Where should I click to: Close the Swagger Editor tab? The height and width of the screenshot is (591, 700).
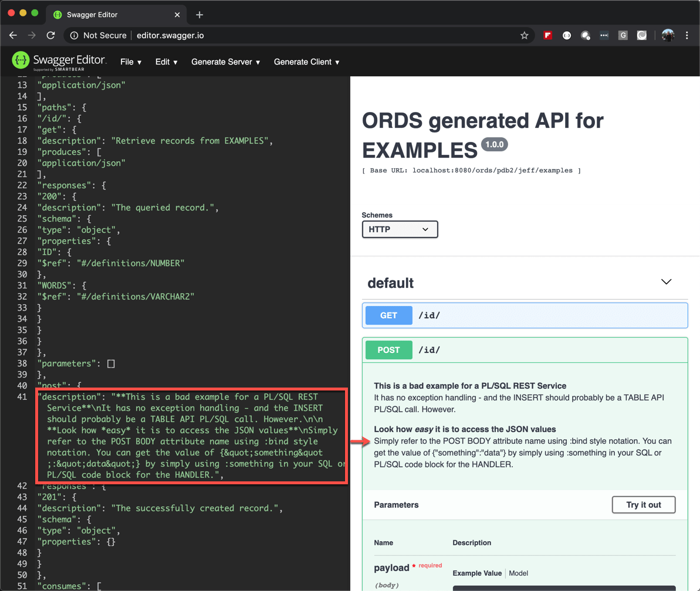tap(177, 15)
